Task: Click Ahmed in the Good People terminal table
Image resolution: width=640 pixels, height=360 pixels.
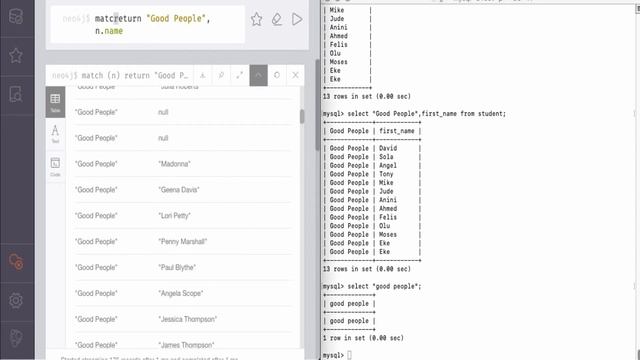Action: click(388, 209)
